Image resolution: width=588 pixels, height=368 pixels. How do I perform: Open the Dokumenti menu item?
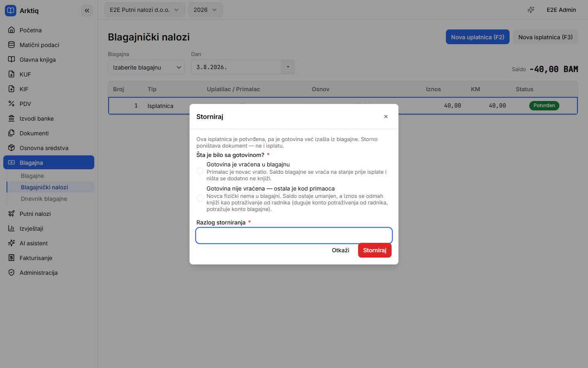click(49, 133)
